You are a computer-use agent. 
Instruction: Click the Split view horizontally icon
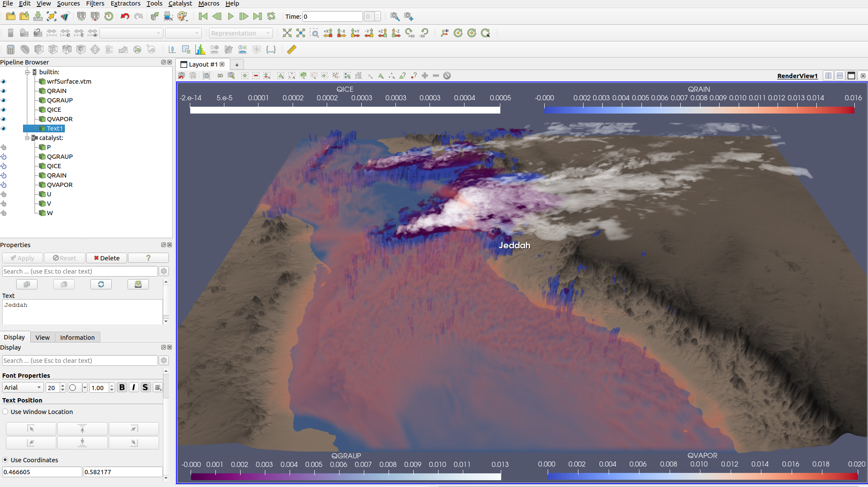point(828,76)
